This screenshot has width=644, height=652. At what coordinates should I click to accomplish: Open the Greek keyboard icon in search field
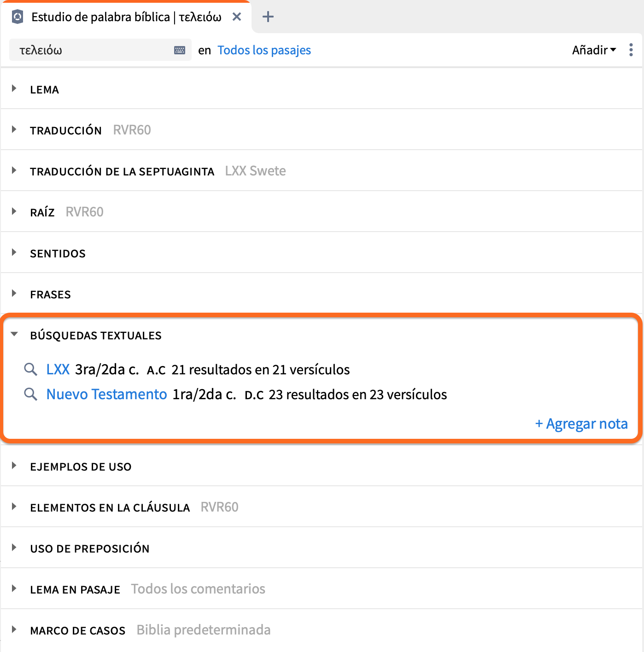tap(180, 50)
